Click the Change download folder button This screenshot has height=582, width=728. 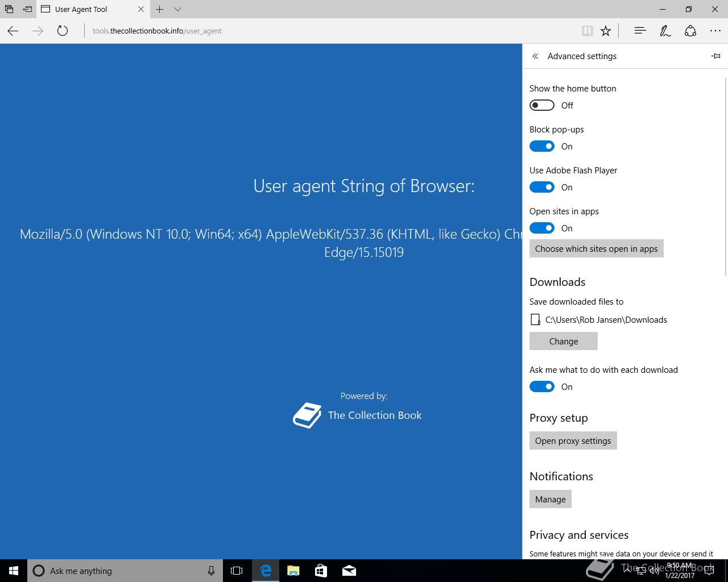coord(564,341)
